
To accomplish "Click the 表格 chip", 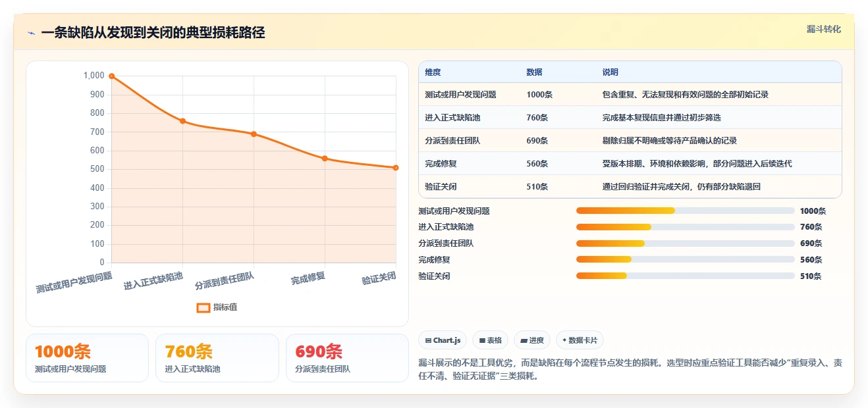I will [491, 340].
